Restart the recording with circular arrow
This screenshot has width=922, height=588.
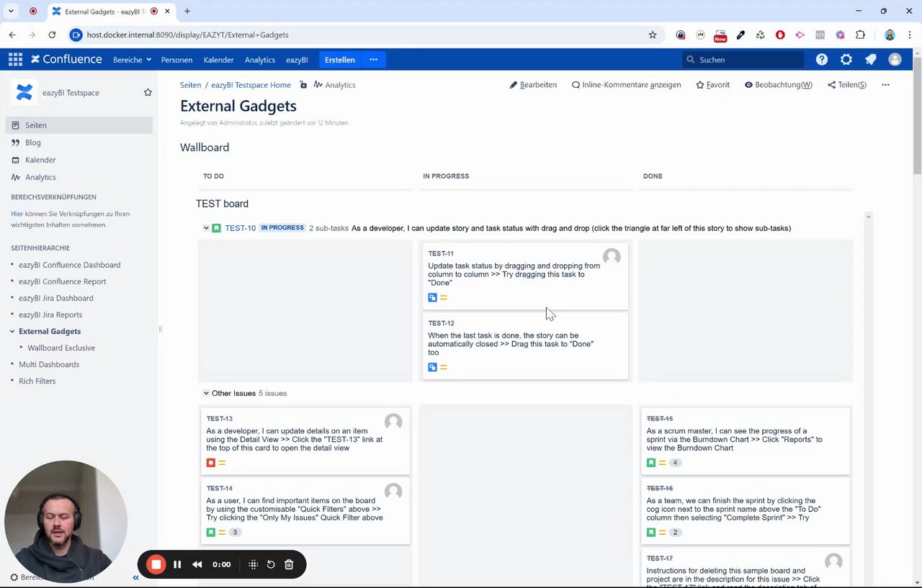[271, 564]
